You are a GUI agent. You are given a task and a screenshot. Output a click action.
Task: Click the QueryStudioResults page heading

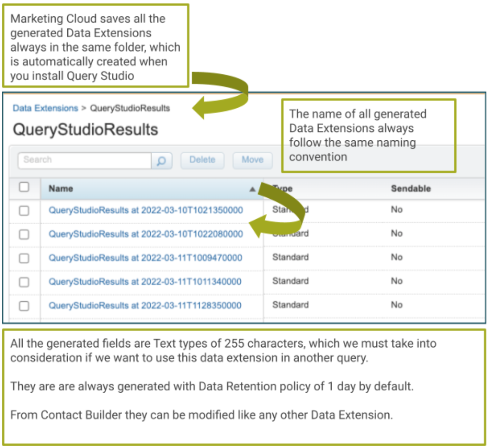coord(85,130)
